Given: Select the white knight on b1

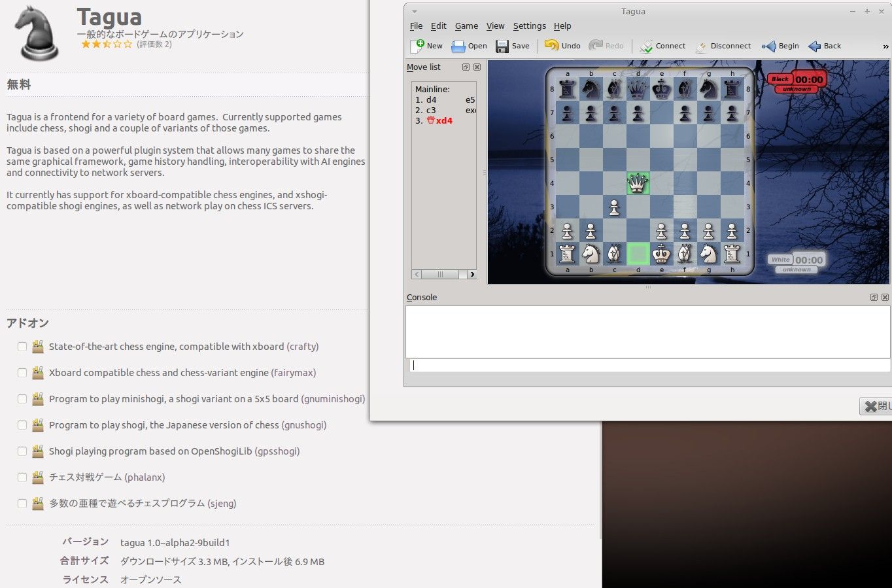Looking at the screenshot, I should 591,254.
